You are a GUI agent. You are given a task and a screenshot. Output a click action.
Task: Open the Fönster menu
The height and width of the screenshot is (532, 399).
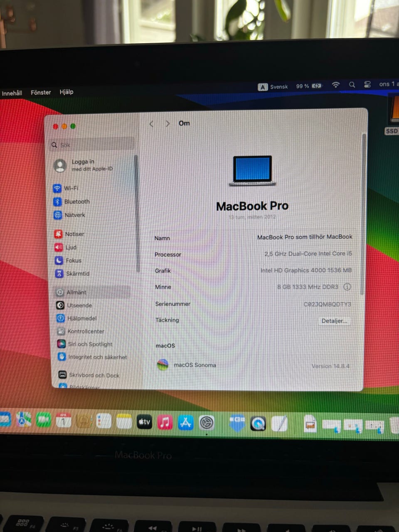pos(41,92)
